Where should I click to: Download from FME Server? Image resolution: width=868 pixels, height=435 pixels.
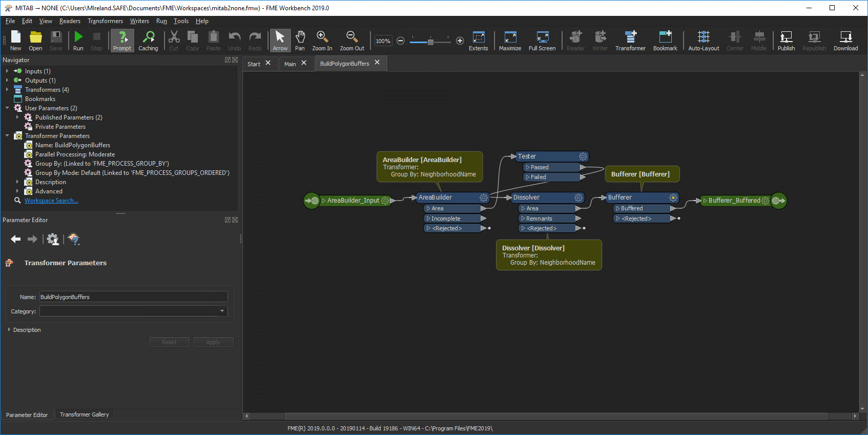845,41
